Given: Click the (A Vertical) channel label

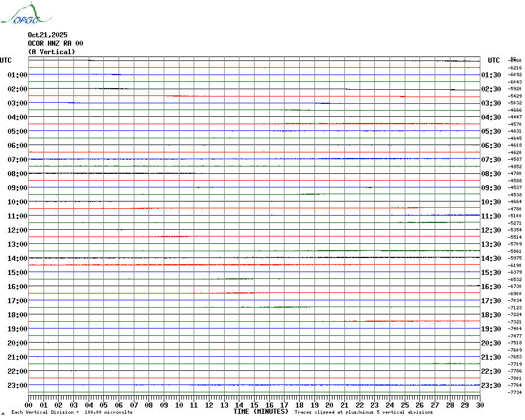Looking at the screenshot, I should pyautogui.click(x=51, y=52).
